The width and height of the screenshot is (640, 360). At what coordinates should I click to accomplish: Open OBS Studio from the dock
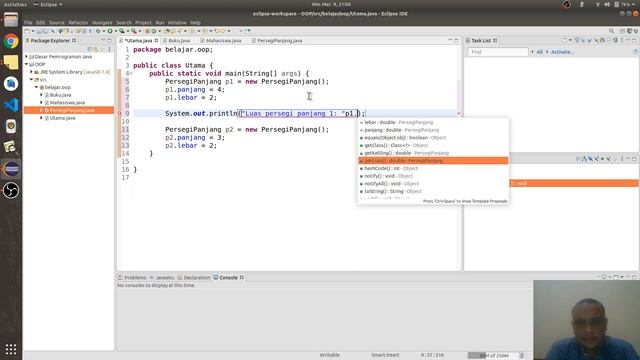coord(11,190)
